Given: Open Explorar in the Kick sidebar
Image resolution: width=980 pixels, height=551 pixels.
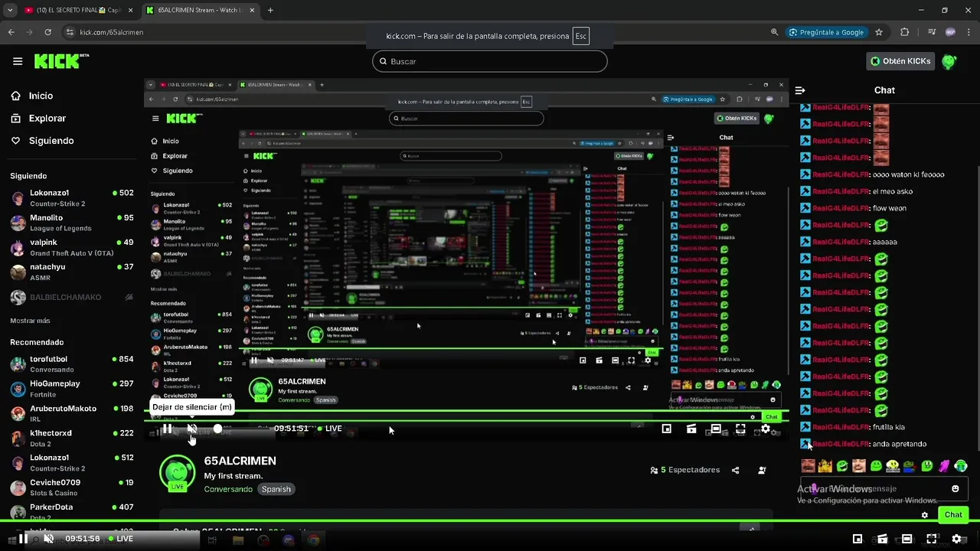Looking at the screenshot, I should (x=38, y=119).
